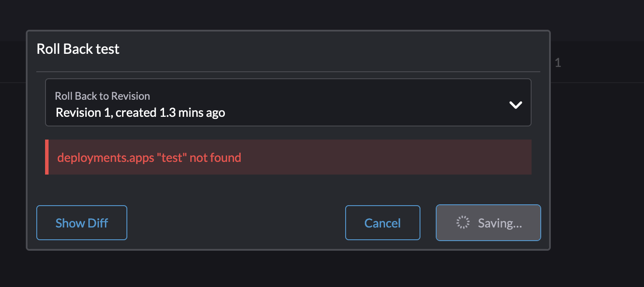
Task: Click the loading indicator inside the dialog
Action: [x=462, y=223]
